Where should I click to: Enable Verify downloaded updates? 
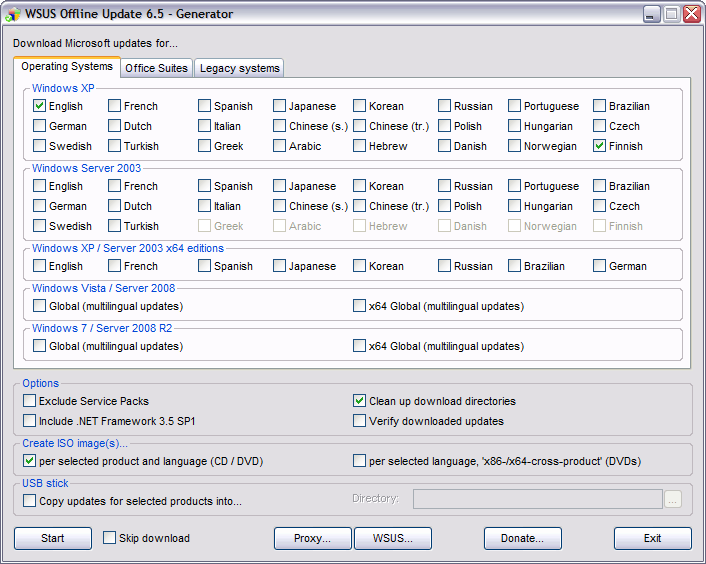click(x=359, y=420)
